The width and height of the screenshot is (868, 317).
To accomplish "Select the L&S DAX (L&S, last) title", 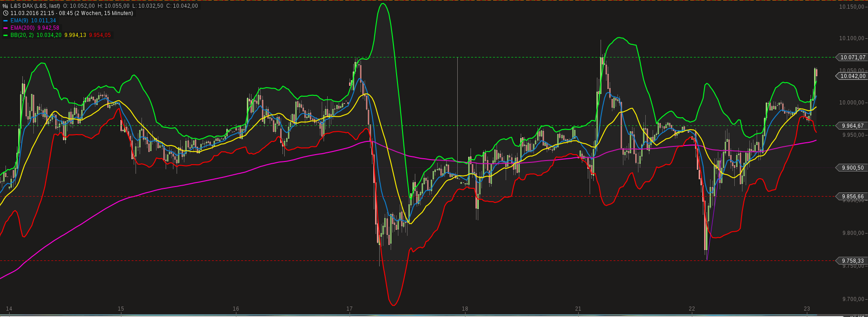I will [x=35, y=6].
